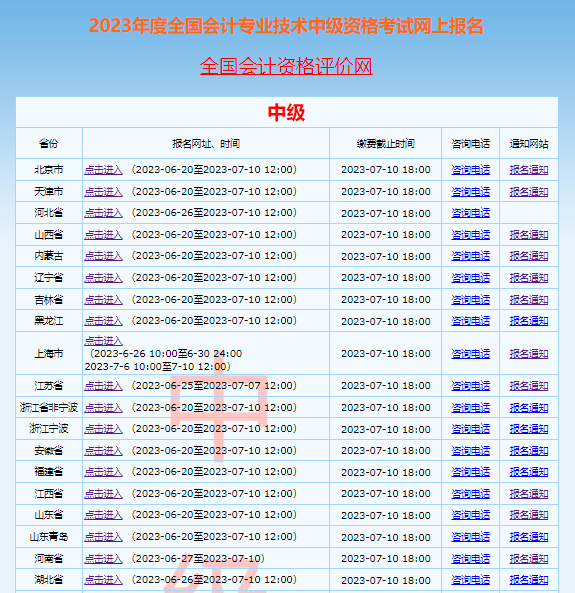Open 咨询电话 link for 河南省
Viewport: 575px width, 593px height.
[x=470, y=559]
